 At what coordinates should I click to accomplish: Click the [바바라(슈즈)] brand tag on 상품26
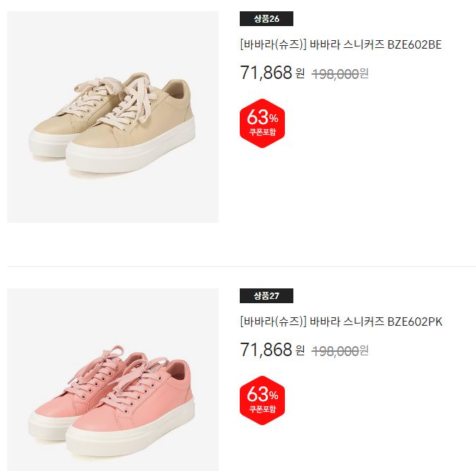tap(273, 44)
